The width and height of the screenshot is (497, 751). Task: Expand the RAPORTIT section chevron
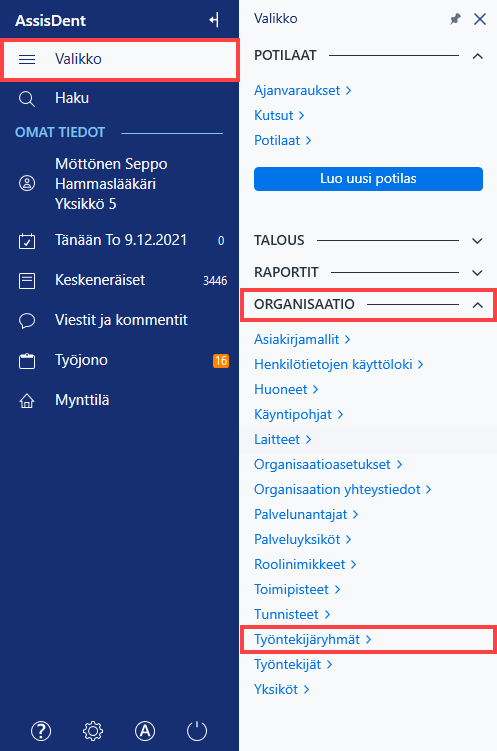[477, 273]
